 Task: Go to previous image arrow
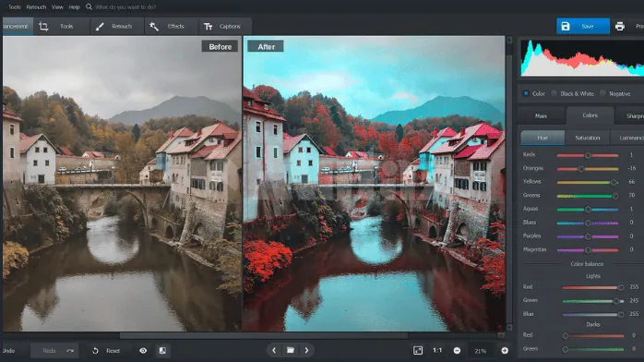(x=274, y=350)
